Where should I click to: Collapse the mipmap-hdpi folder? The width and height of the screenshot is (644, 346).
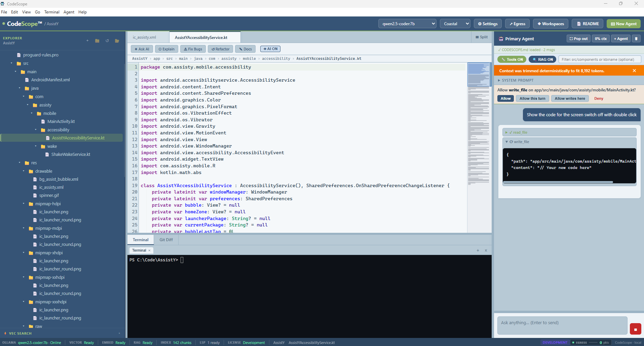24,204
